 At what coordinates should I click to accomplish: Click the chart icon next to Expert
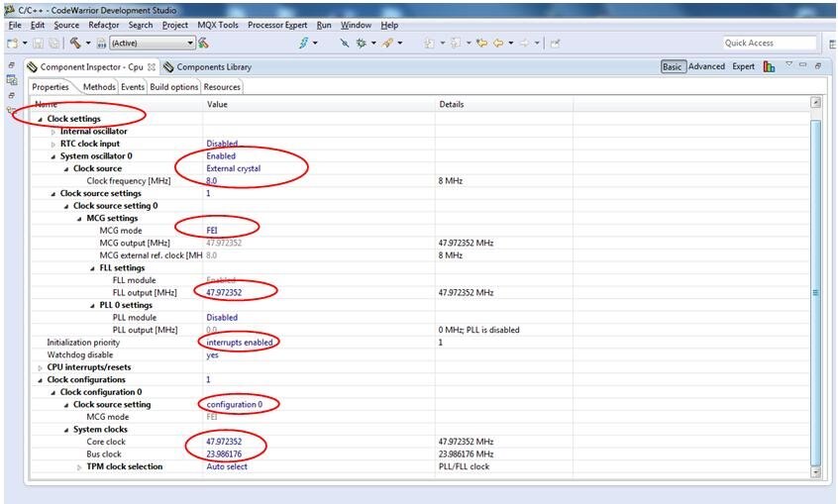[769, 67]
